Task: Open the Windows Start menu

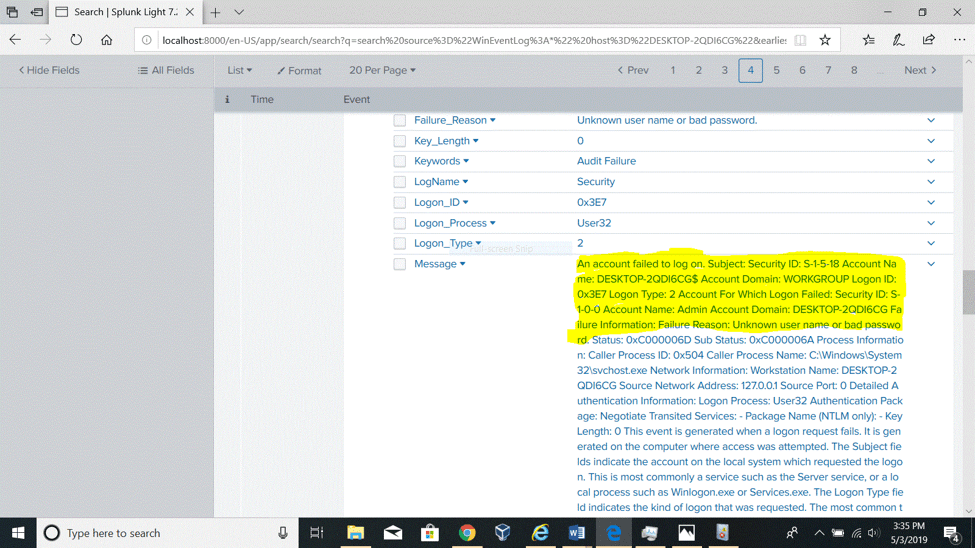Action: pos(18,533)
